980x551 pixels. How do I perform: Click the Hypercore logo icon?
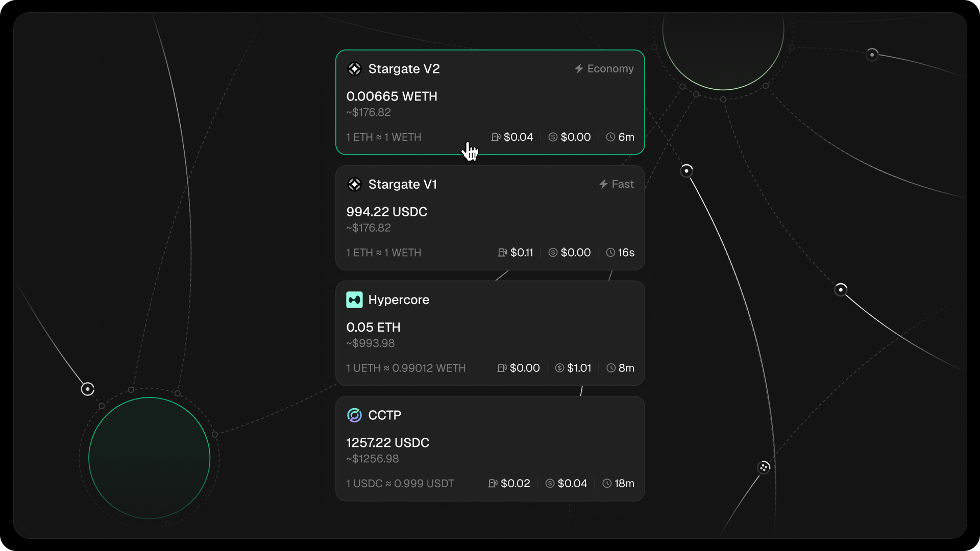tap(354, 300)
